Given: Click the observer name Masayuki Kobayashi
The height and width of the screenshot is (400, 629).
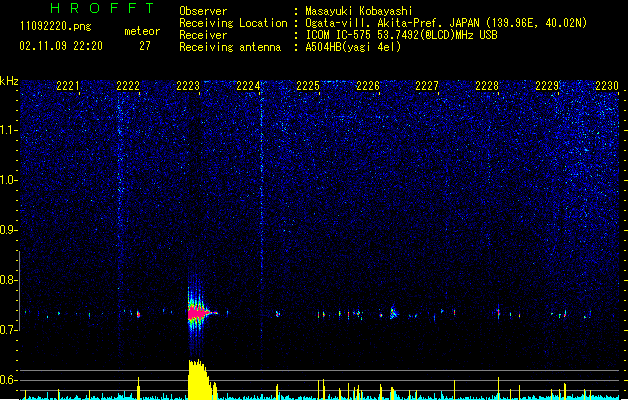Looking at the screenshot, I should 359,11.
